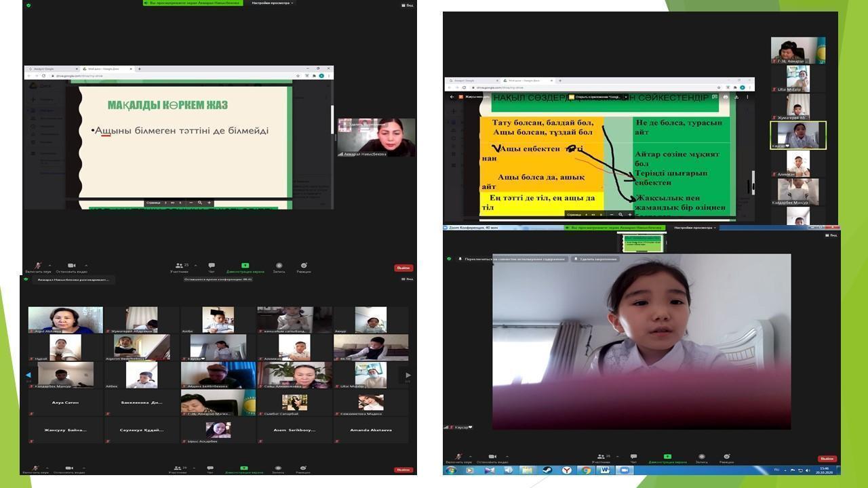Go to next gallery page with right arrow
The height and width of the screenshot is (488, 868).
[408, 375]
